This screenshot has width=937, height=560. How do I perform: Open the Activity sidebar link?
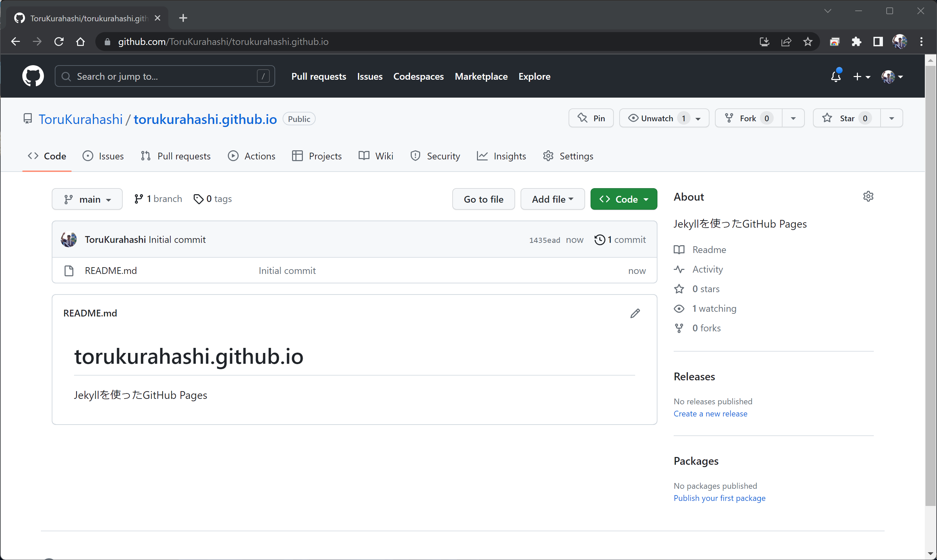point(698,270)
